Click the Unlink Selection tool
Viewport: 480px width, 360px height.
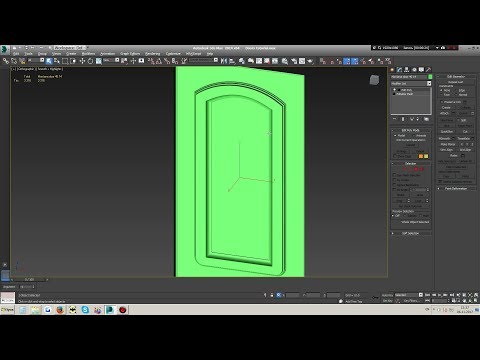14,61
